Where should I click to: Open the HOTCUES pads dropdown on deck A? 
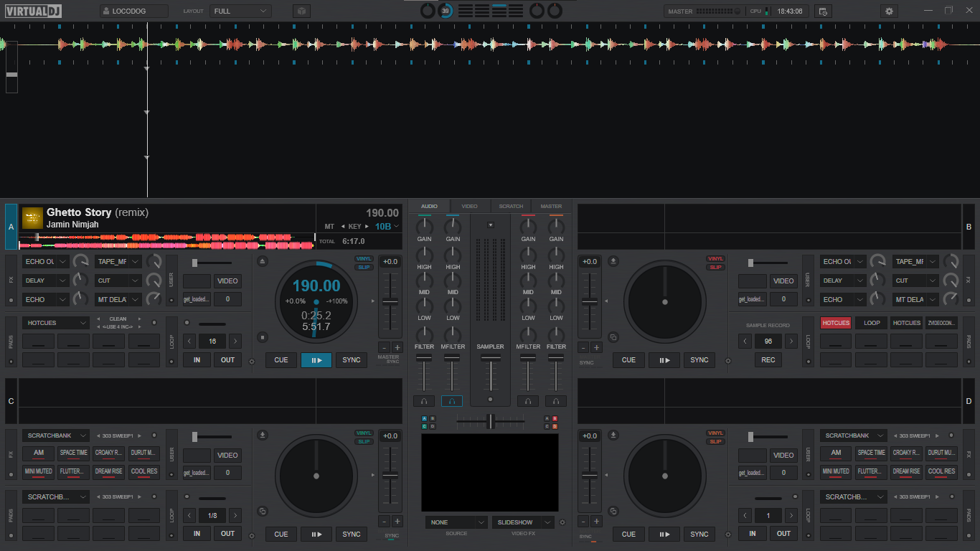pos(56,324)
